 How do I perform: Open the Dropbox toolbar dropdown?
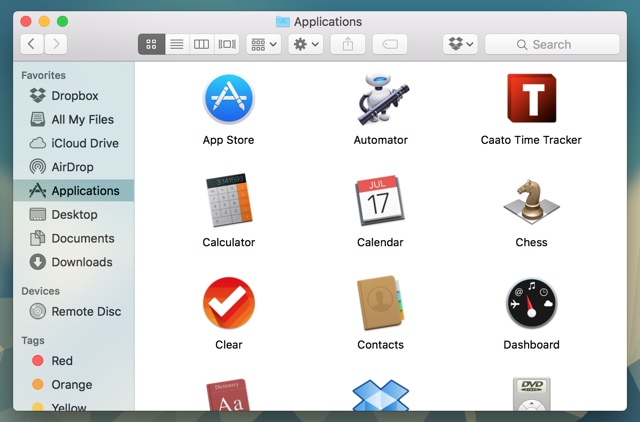point(460,44)
